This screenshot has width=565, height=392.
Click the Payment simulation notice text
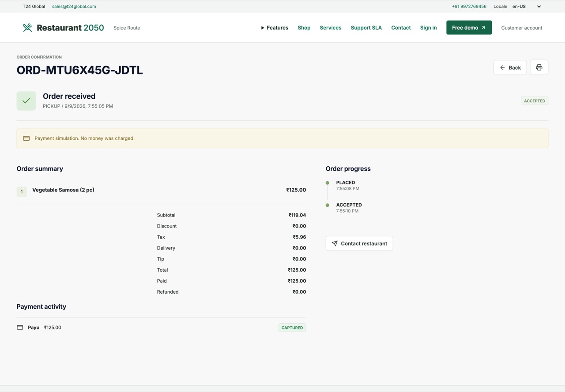click(84, 138)
